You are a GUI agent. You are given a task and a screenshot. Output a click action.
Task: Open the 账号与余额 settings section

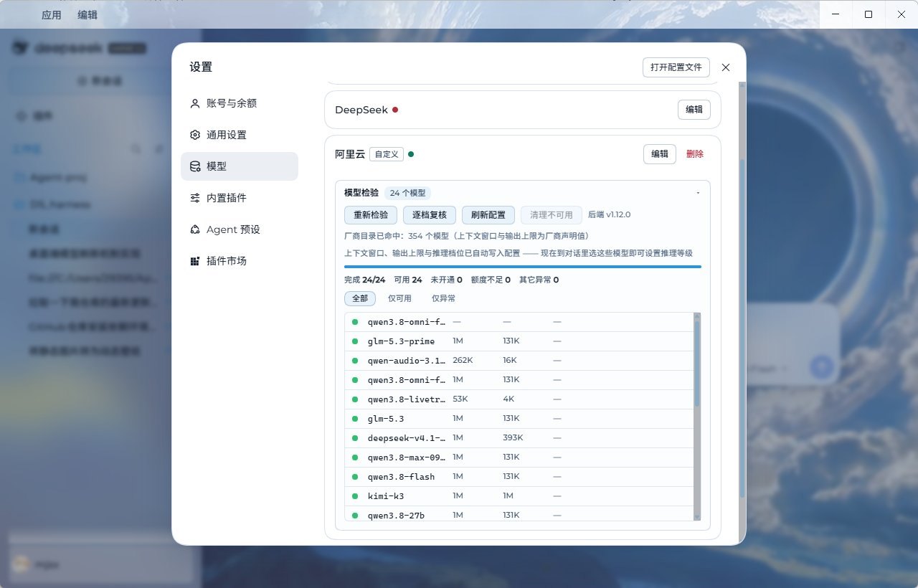point(240,103)
